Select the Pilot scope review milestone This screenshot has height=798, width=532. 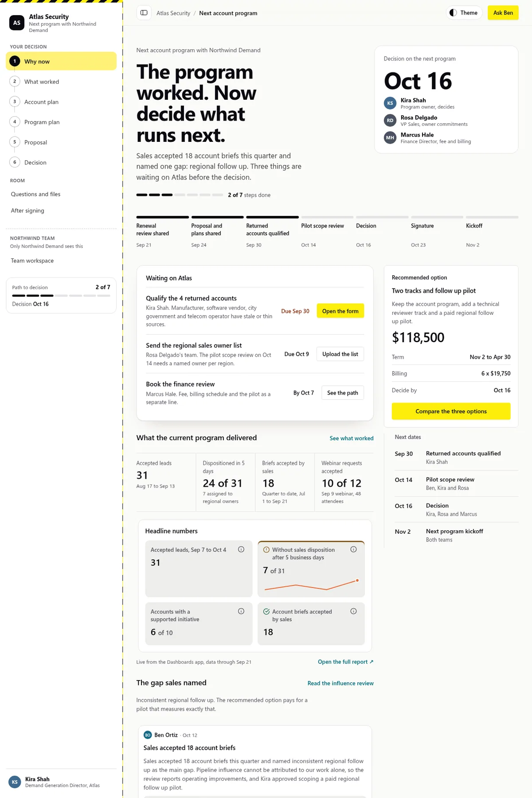[x=327, y=232]
